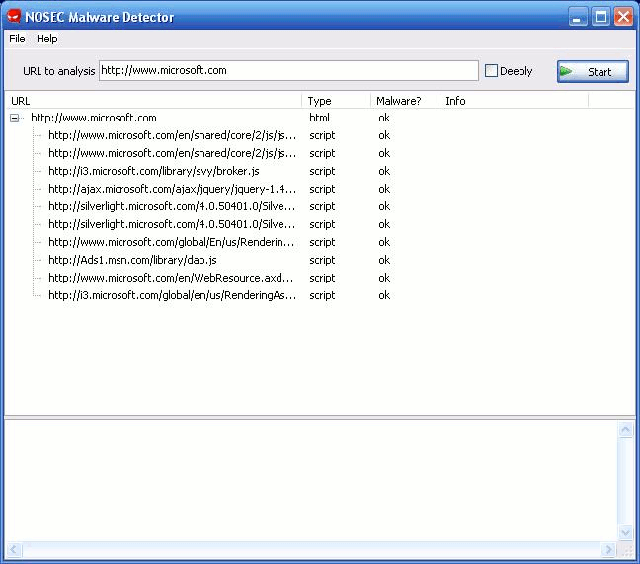This screenshot has height=564, width=640.
Task: Click the log pane scroll down arrow
Action: pos(626,535)
